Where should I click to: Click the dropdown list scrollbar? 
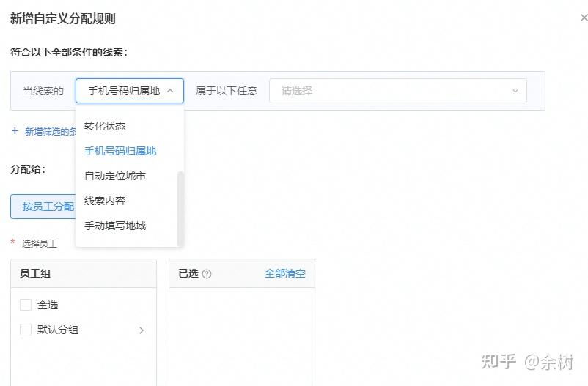tap(180, 208)
